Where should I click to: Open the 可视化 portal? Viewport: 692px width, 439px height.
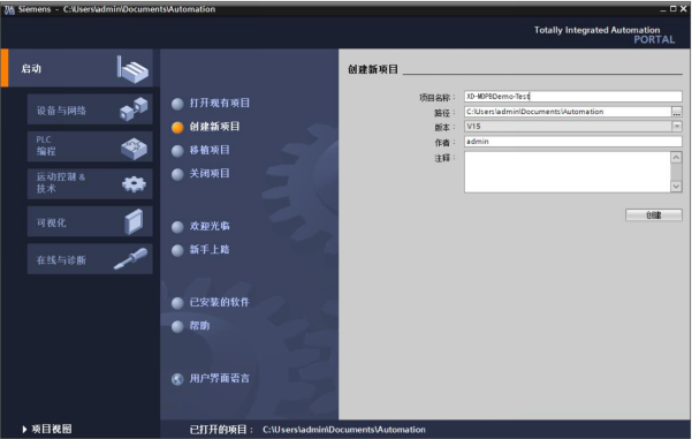[90, 221]
